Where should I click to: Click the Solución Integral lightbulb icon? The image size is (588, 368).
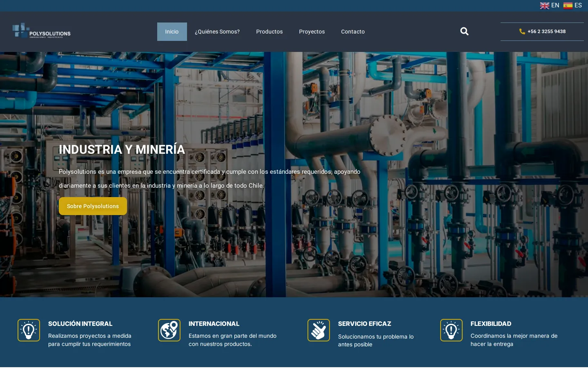[x=29, y=330]
